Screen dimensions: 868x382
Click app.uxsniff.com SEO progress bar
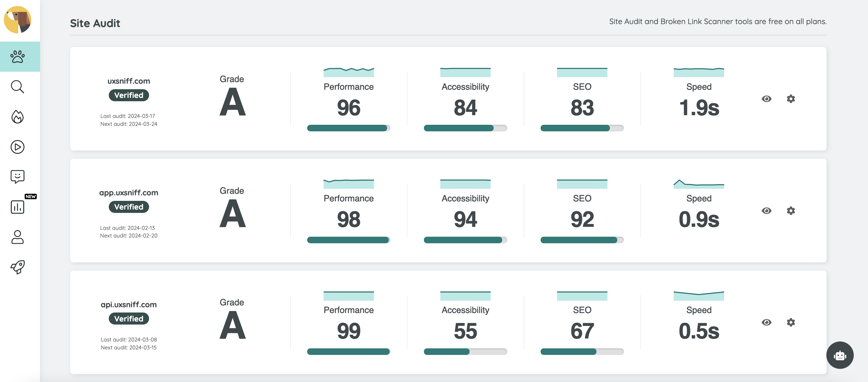tap(582, 240)
